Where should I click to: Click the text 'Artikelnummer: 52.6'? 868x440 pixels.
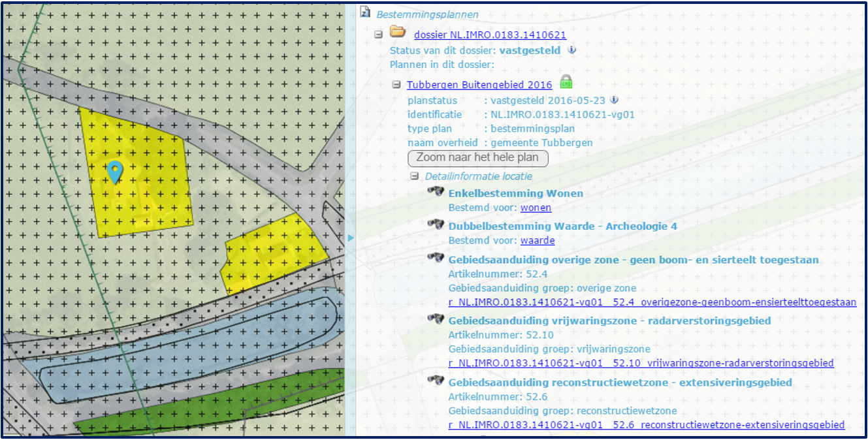click(498, 397)
